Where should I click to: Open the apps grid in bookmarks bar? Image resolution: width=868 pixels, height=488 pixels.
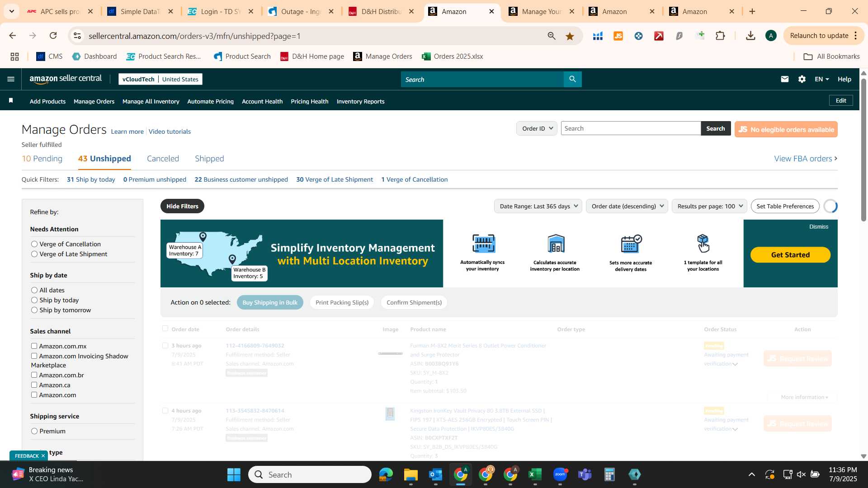coord(14,56)
